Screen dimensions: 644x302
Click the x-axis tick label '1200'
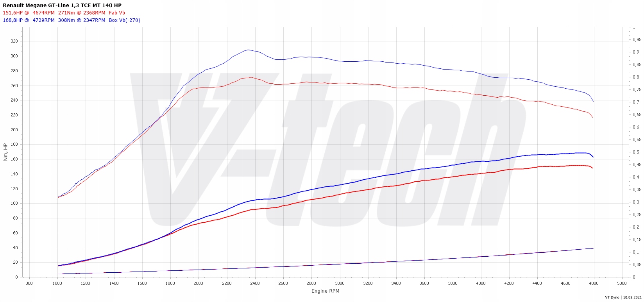pyautogui.click(x=86, y=284)
